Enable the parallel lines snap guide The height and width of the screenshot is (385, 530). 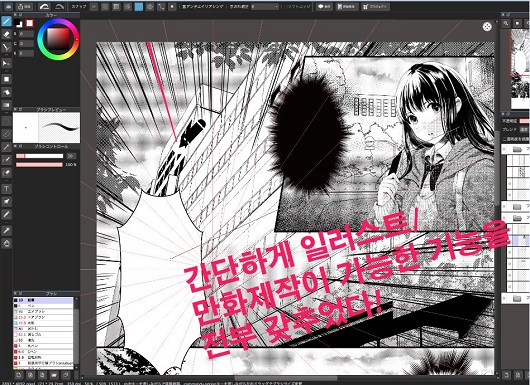coord(105,6)
